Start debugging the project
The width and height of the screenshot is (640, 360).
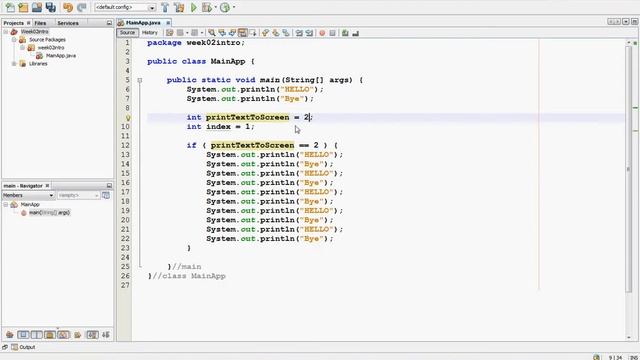coord(207,7)
